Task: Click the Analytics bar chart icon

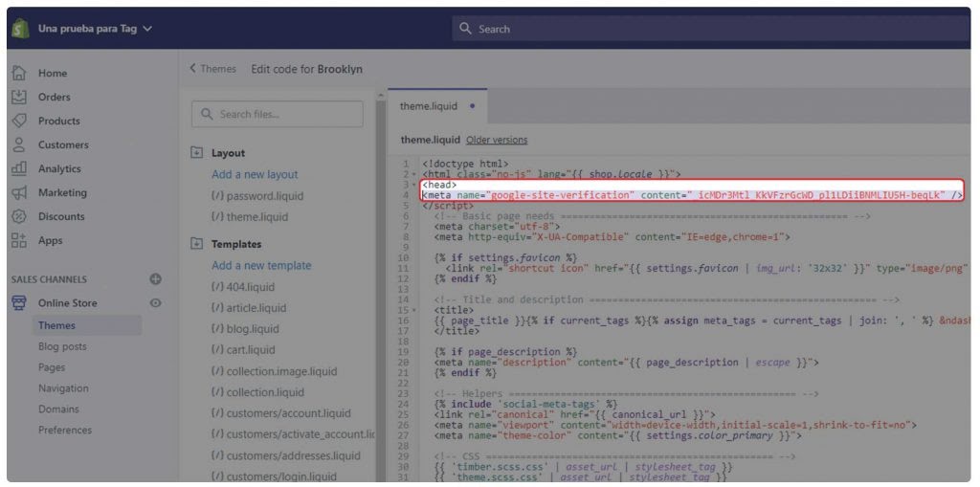Action: click(19, 168)
